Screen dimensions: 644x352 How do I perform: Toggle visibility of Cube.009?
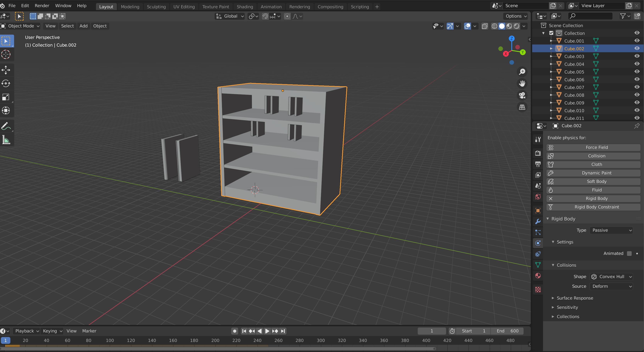coord(637,103)
